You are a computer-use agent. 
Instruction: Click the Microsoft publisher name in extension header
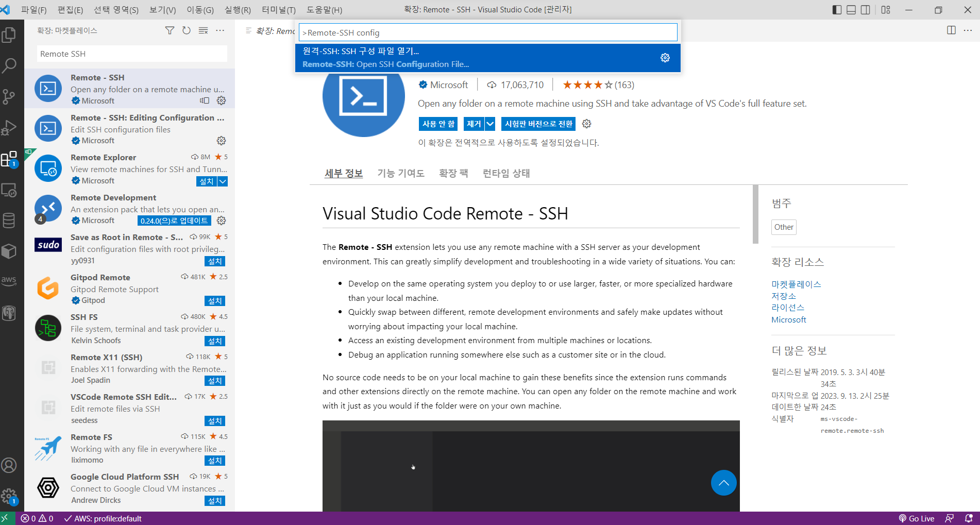point(449,85)
